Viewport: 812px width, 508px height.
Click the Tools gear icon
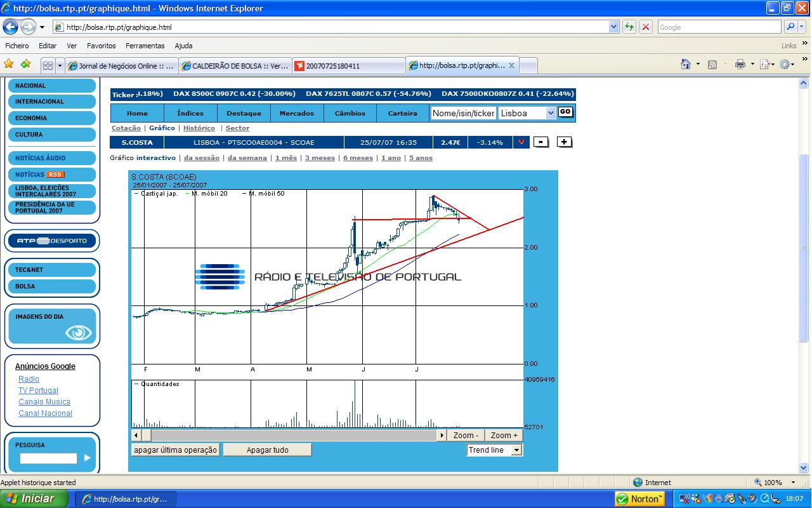point(785,64)
